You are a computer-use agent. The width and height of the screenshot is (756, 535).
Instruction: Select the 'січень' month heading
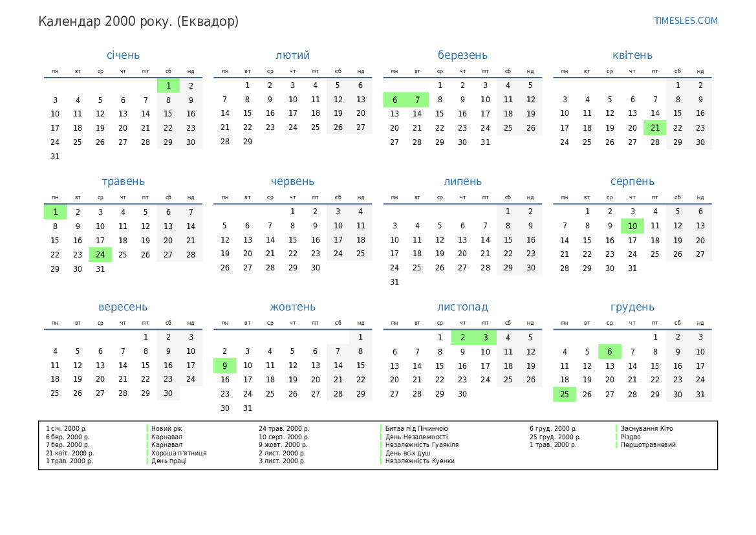pos(123,56)
